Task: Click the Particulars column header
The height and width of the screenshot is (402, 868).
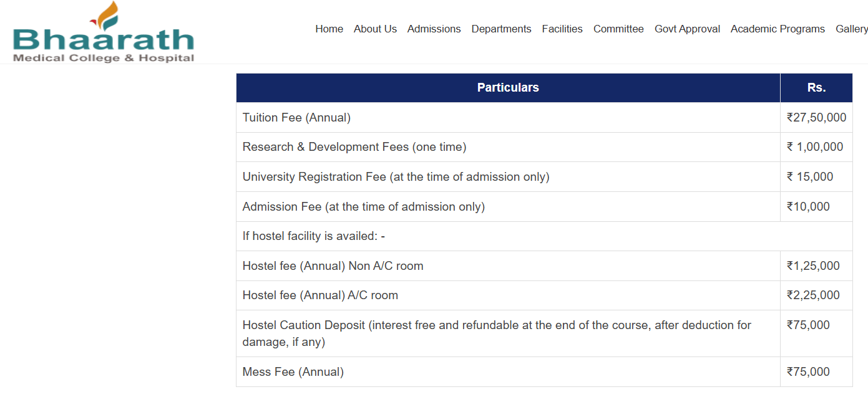Action: pos(507,88)
